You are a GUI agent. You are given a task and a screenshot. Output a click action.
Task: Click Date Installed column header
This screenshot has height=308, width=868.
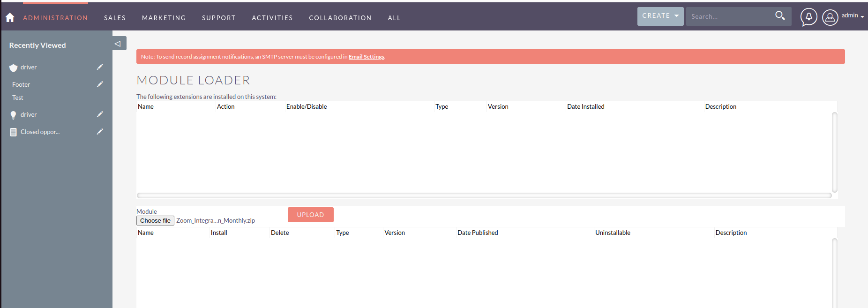tap(586, 106)
